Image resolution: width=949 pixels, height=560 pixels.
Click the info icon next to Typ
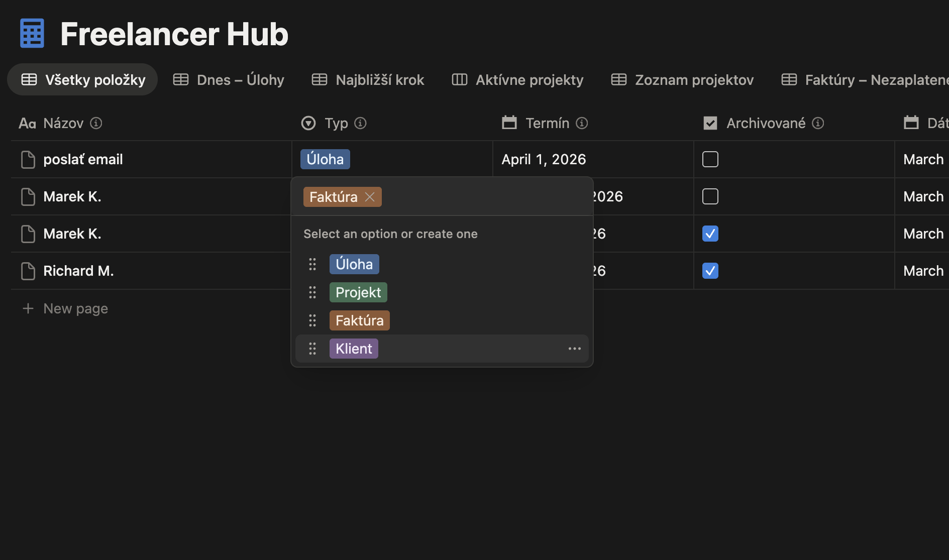361,123
